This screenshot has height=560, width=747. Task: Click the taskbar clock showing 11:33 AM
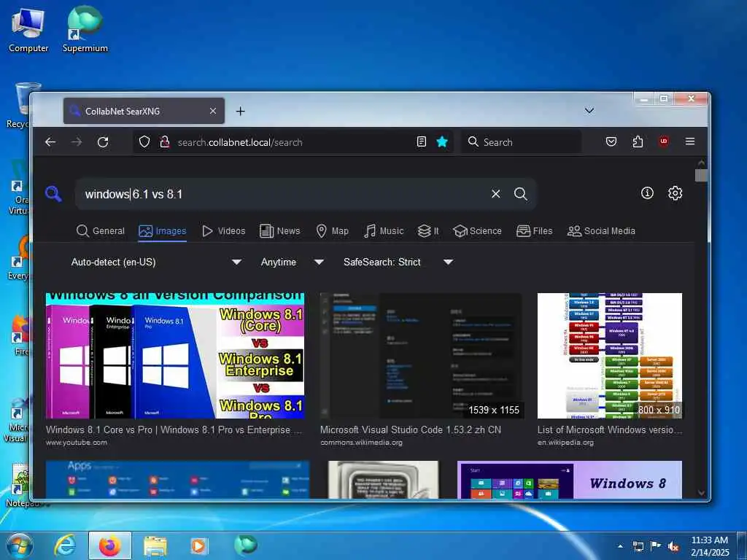point(710,546)
